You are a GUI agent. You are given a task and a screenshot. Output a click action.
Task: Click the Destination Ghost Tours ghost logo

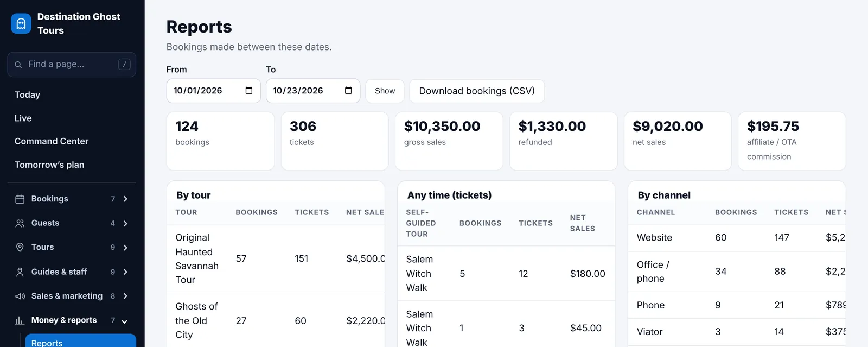pyautogui.click(x=21, y=23)
